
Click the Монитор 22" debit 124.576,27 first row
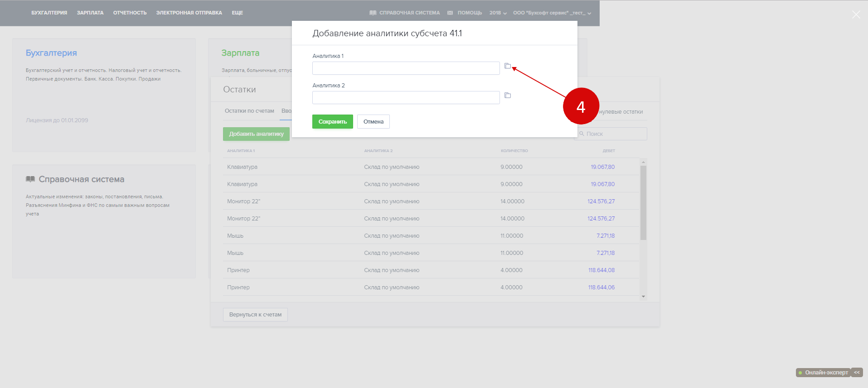[601, 201]
